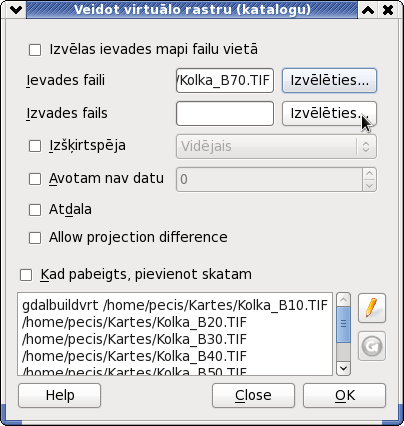This screenshot has height=426, width=404.
Task: Enable the 'Avotam nav datu' checkbox
Action: 35,179
